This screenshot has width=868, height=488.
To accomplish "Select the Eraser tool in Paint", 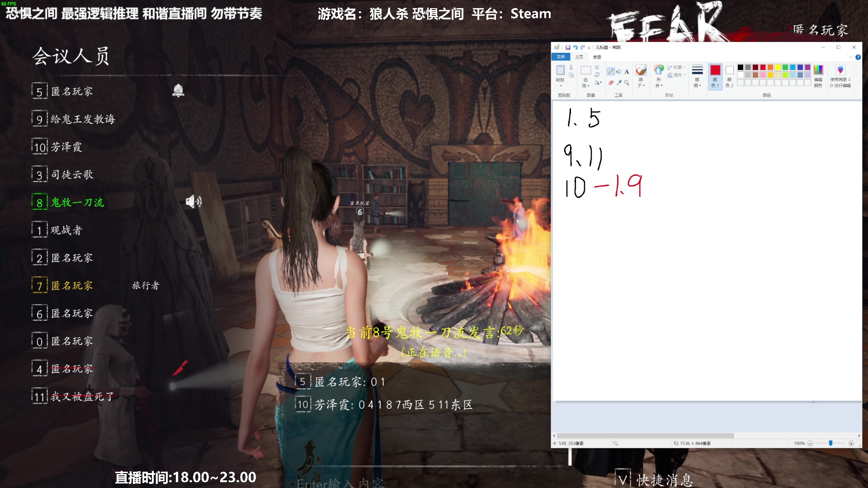I will coord(611,83).
